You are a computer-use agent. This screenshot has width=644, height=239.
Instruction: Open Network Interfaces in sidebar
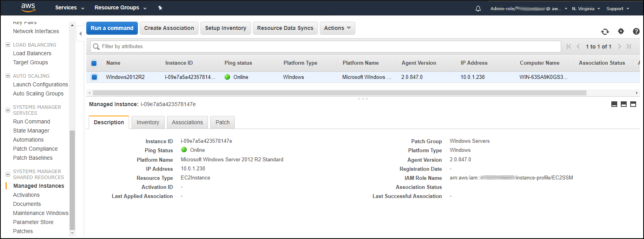[36, 31]
